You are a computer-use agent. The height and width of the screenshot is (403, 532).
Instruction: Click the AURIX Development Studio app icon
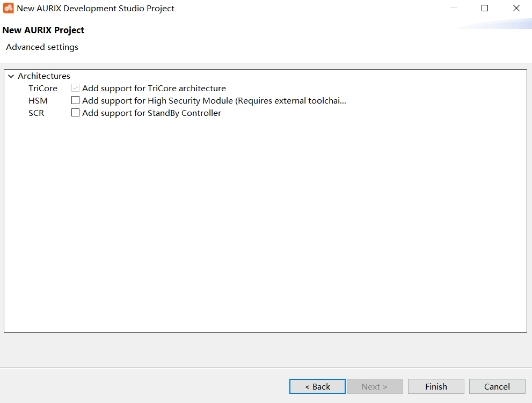9,8
